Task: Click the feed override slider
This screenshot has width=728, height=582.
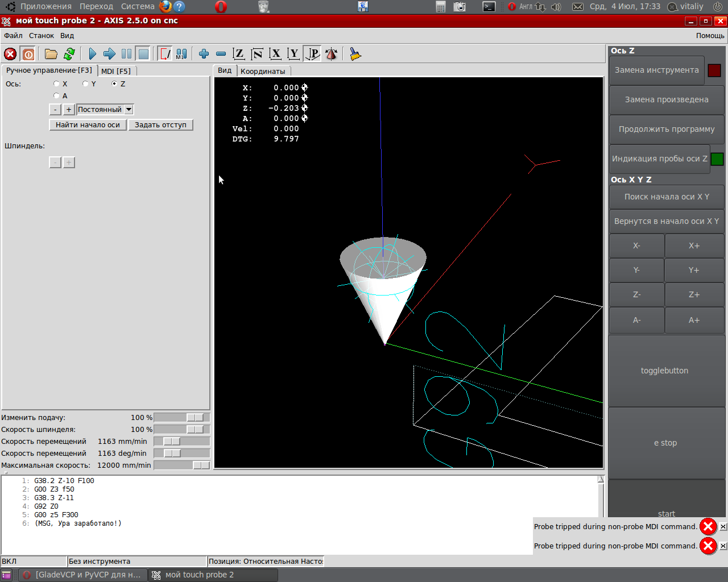Action: point(195,418)
